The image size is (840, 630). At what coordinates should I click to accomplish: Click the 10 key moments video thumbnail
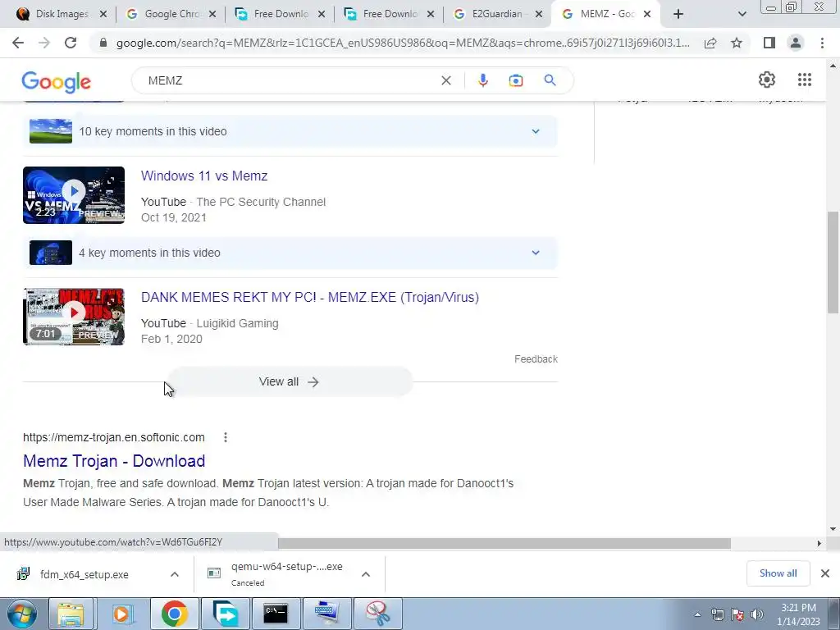point(50,131)
